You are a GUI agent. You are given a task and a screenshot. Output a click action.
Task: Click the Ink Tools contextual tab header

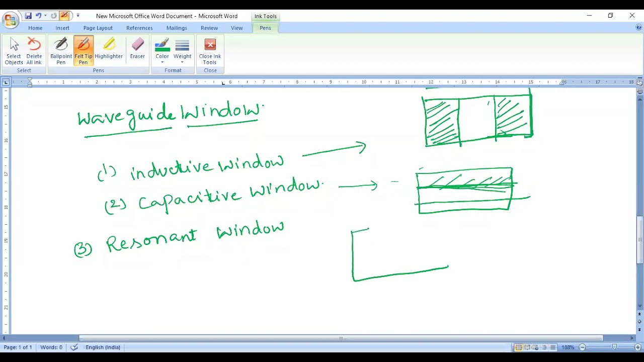pos(265,16)
